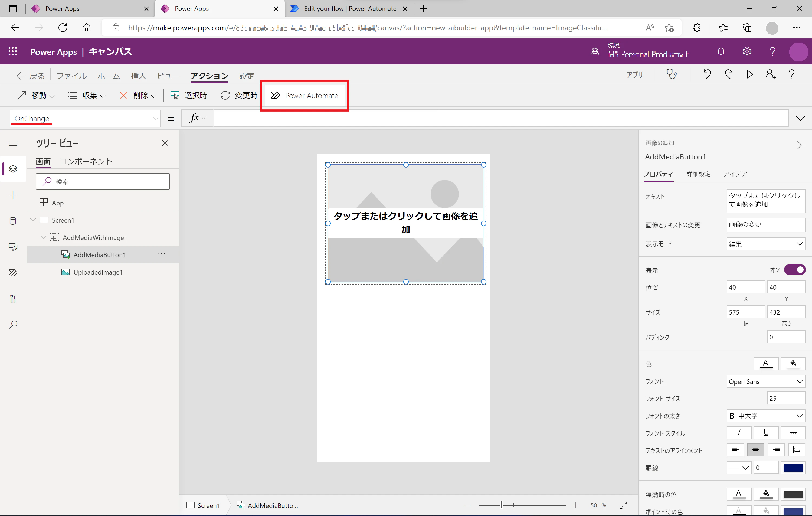Toggle the 表示 visibility switch off
This screenshot has width=812, height=516.
pyautogui.click(x=794, y=270)
